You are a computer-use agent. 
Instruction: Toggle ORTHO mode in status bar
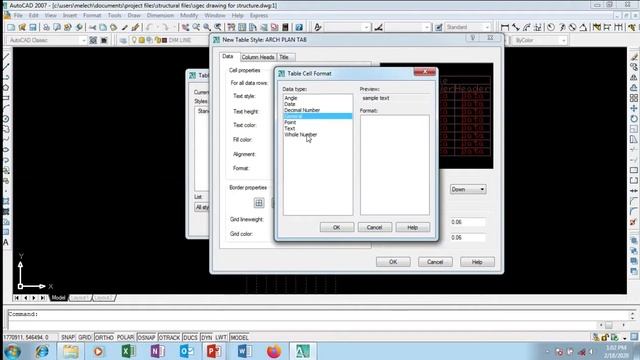[x=104, y=338]
